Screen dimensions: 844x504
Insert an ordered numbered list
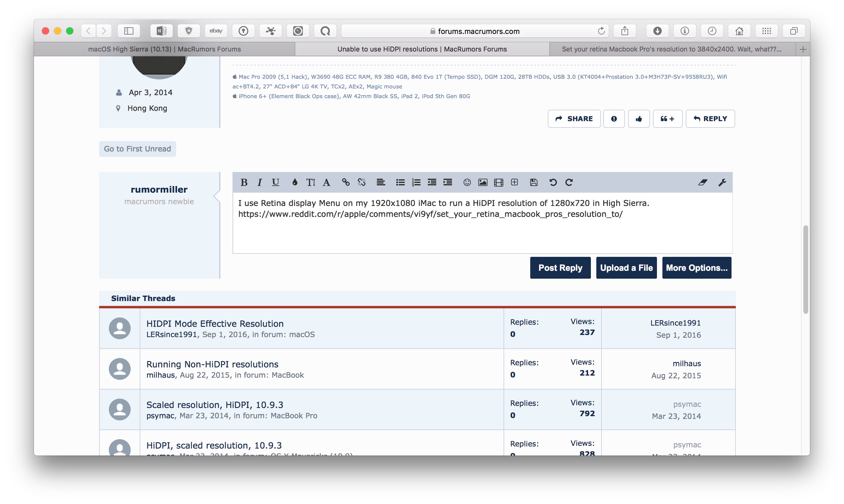coord(416,182)
